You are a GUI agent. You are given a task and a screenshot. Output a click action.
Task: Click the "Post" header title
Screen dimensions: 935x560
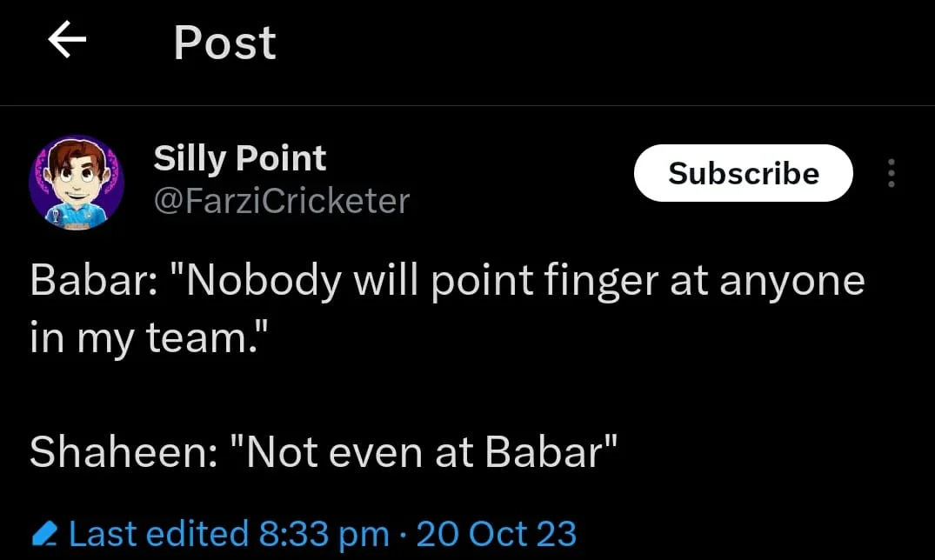click(x=224, y=43)
